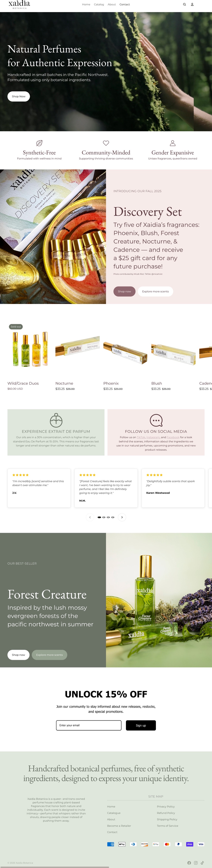Go to the About page in header
This screenshot has width=212, height=868.
click(112, 4)
